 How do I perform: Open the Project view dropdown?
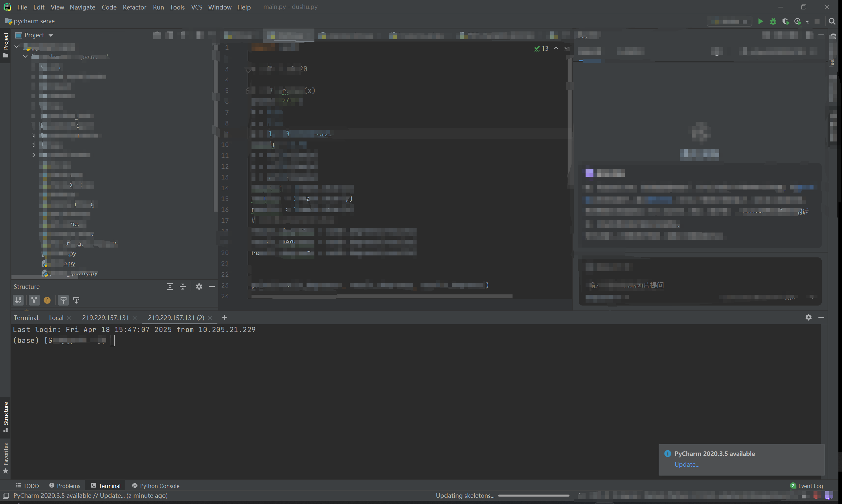[x=51, y=35]
